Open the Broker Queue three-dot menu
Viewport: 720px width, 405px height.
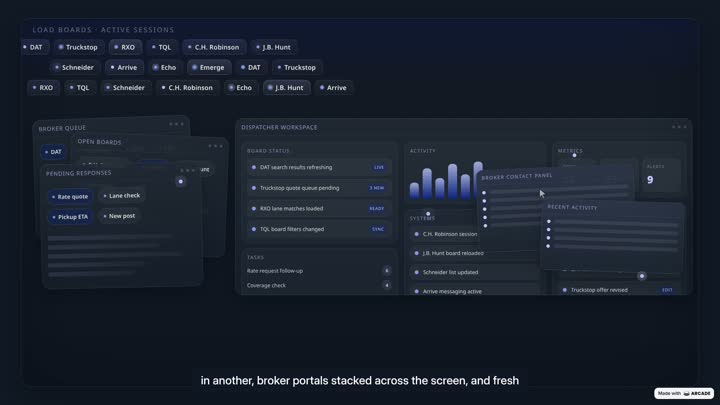[176, 124]
